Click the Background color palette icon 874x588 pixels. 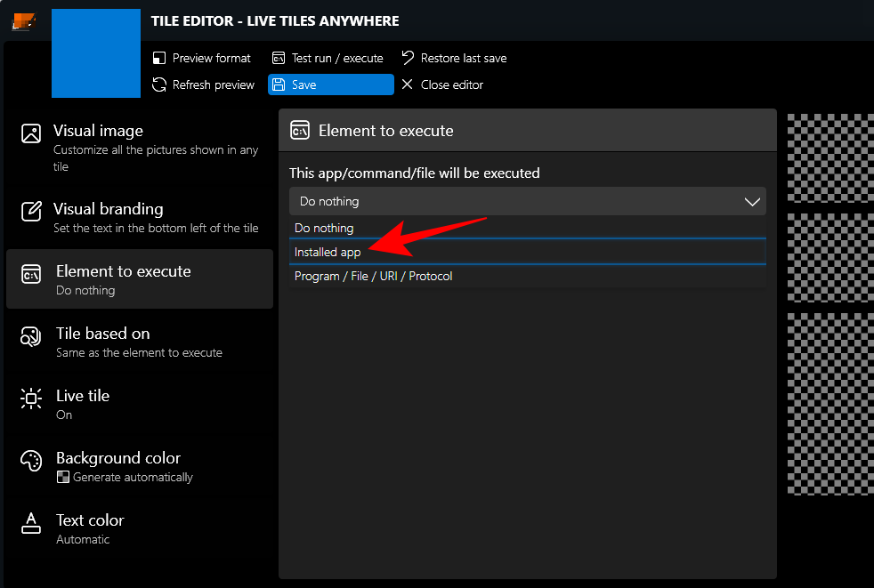coord(31,461)
